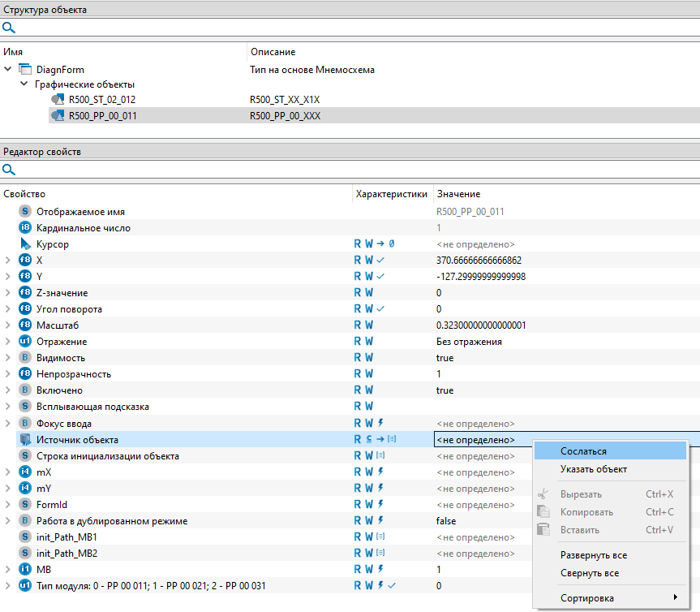
Task: Click the Значение field of Отражение
Action: point(565,342)
